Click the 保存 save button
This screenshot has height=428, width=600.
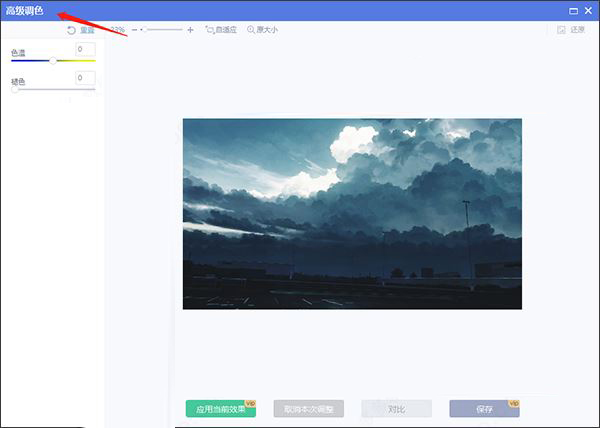click(x=484, y=409)
